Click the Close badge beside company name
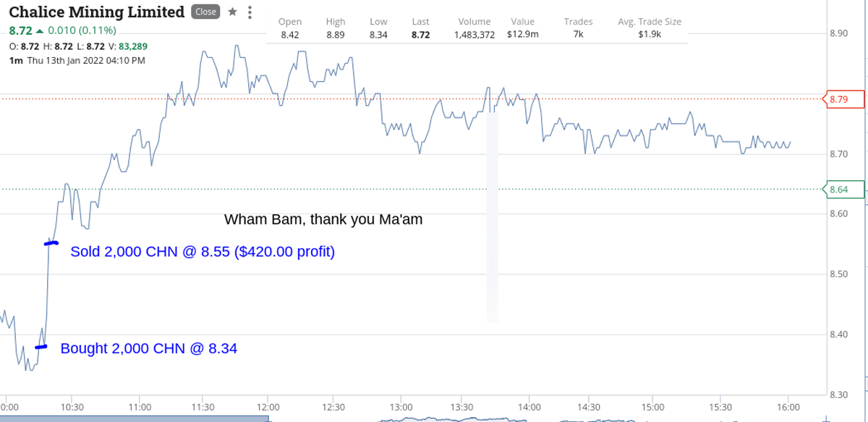This screenshot has width=868, height=422. pyautogui.click(x=205, y=12)
